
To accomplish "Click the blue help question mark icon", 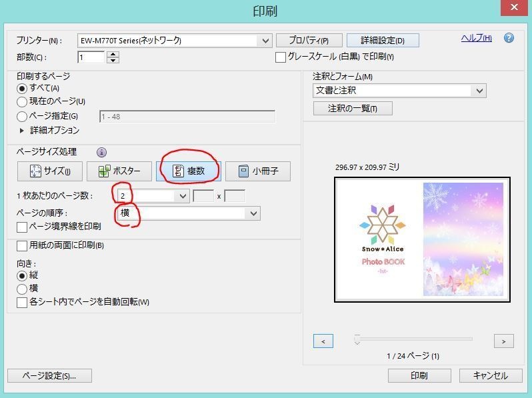I will click(509, 38).
